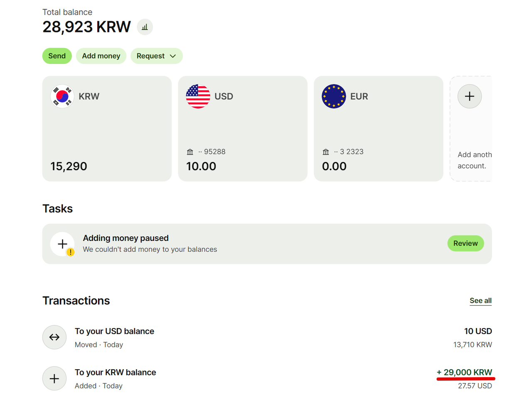Open the KRW balance card showing 15,290
The image size is (532, 410).
[107, 129]
